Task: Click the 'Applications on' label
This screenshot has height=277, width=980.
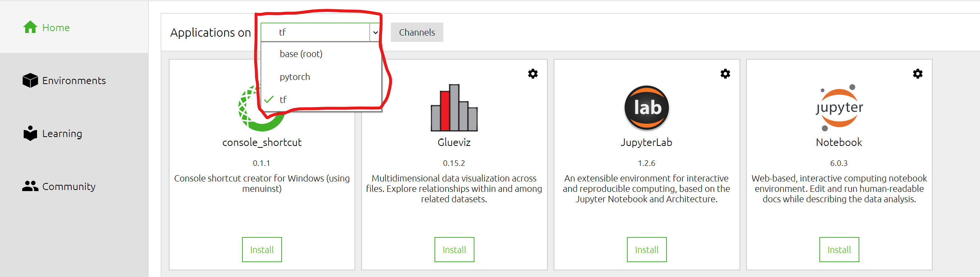Action: click(210, 33)
